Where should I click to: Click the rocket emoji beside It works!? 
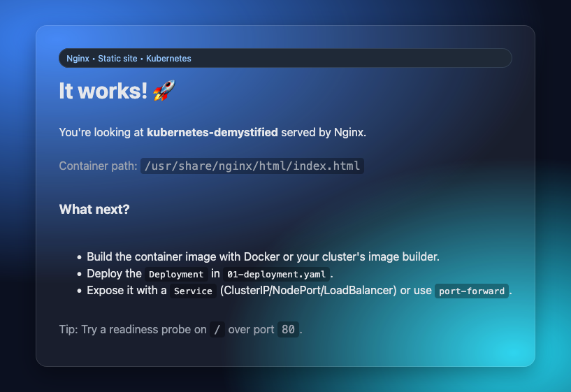[164, 91]
